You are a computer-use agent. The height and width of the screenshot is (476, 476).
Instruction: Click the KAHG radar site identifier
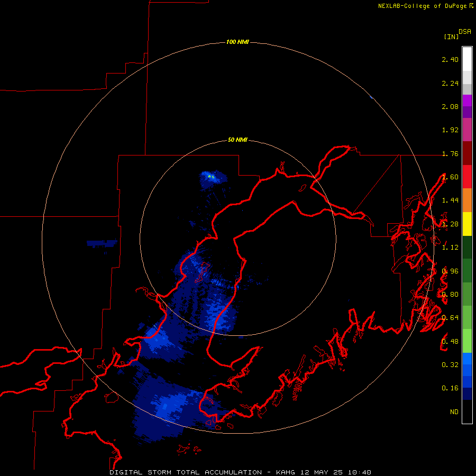[x=286, y=472]
